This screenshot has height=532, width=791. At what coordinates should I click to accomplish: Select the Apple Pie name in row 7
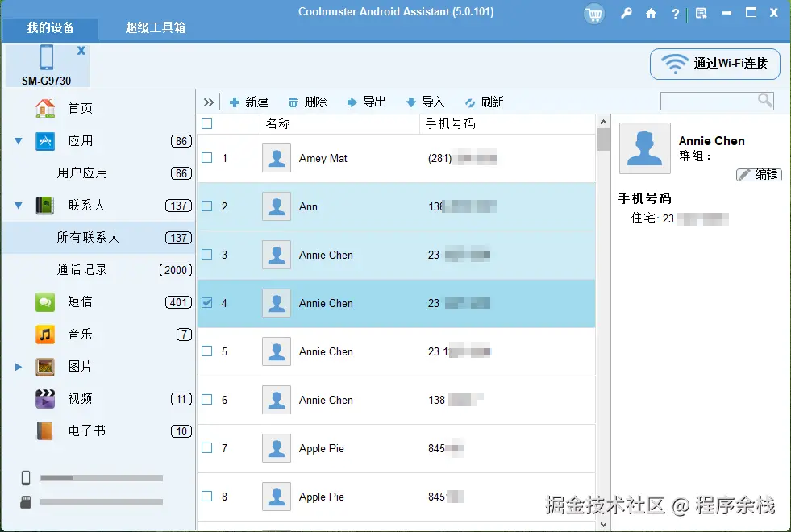[x=322, y=449]
